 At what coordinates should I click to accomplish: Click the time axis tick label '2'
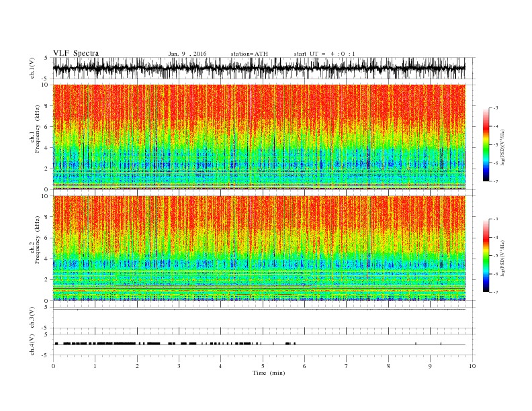pos(137,366)
